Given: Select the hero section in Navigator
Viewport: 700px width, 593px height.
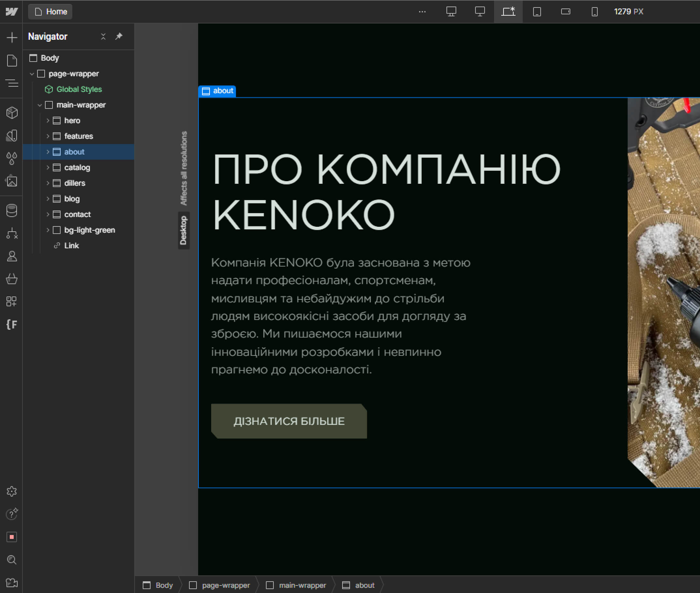Looking at the screenshot, I should coord(79,120).
